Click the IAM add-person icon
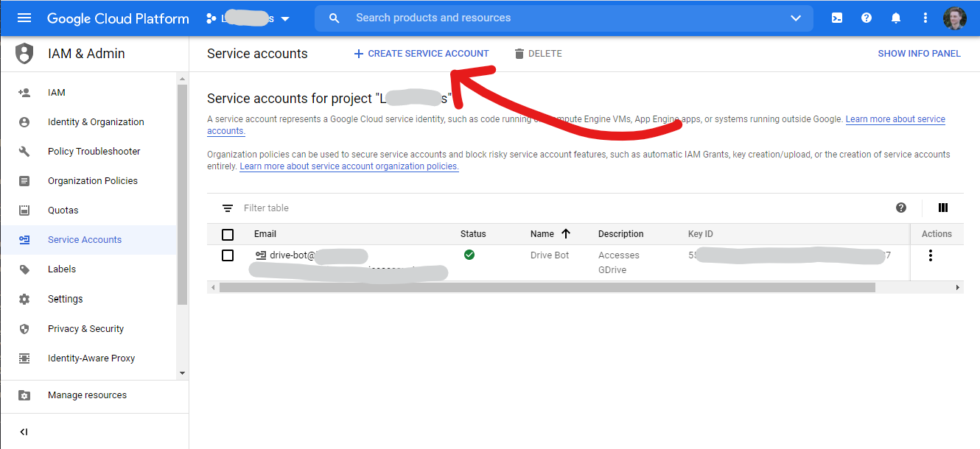Viewport: 980px width, 449px height. tap(24, 93)
